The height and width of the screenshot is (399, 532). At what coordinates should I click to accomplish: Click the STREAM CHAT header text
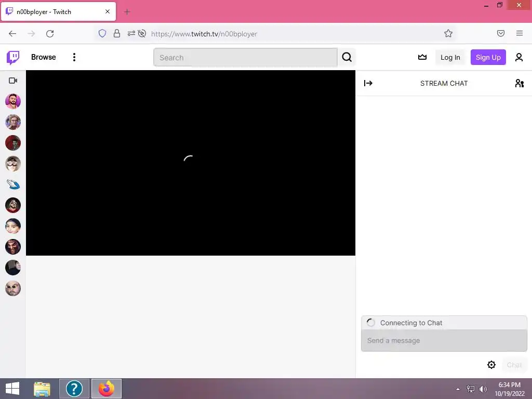pyautogui.click(x=444, y=83)
